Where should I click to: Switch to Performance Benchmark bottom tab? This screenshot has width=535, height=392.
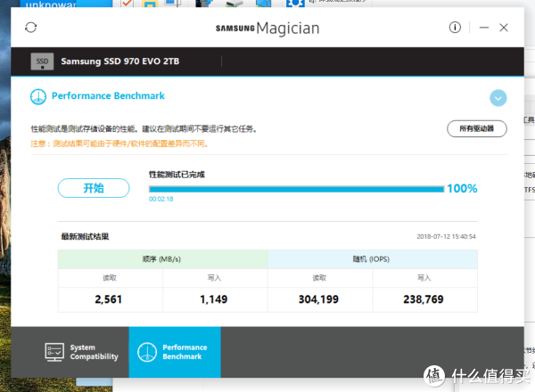coord(175,352)
